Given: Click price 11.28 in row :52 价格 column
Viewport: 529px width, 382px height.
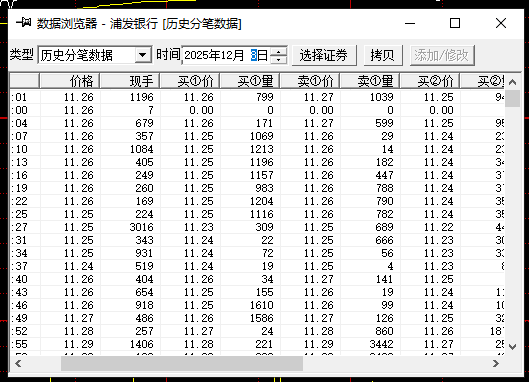Looking at the screenshot, I should [x=79, y=331].
